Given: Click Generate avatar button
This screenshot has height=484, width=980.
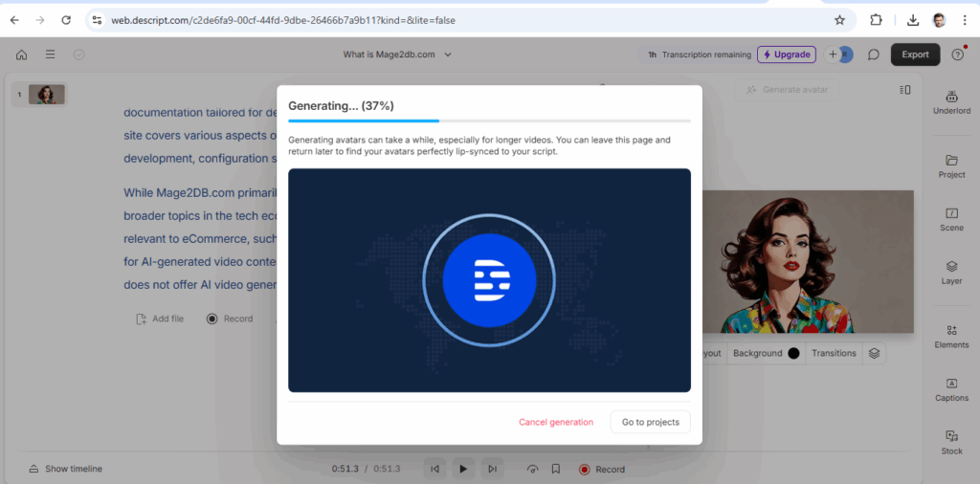Looking at the screenshot, I should click(788, 90).
